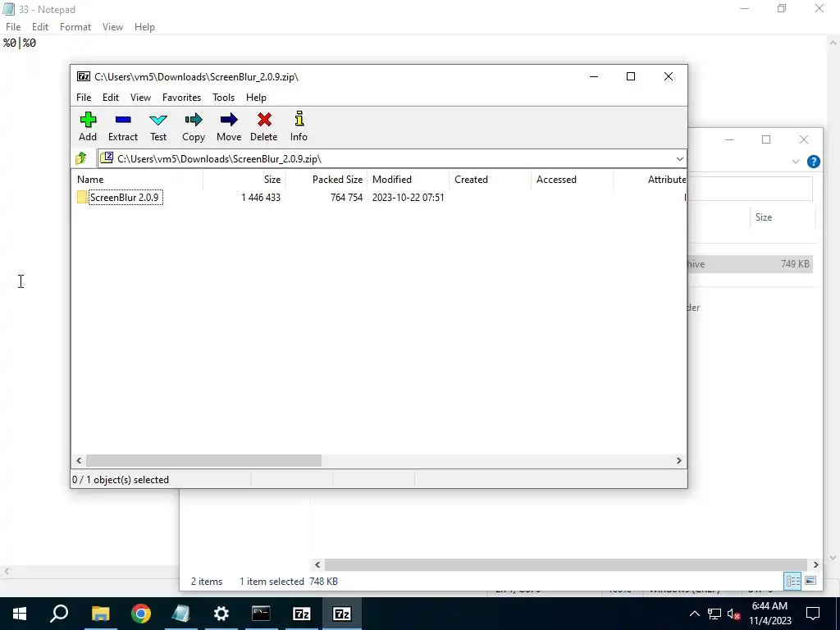Click left arrow of 7-Zip horizontal scrollbar
This screenshot has height=630, width=840.
80,461
